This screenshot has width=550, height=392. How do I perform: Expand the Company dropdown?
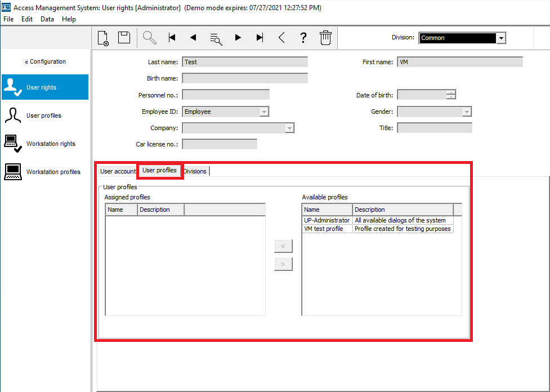point(289,128)
